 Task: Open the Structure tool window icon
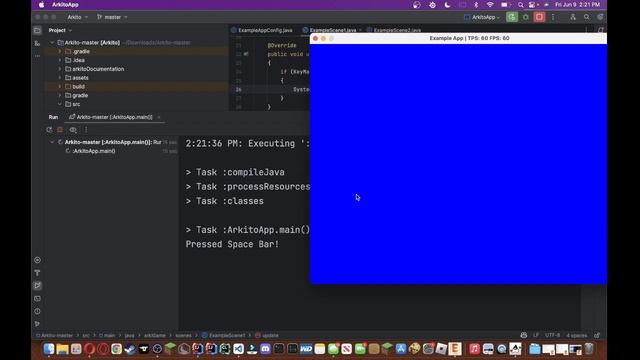(x=38, y=43)
